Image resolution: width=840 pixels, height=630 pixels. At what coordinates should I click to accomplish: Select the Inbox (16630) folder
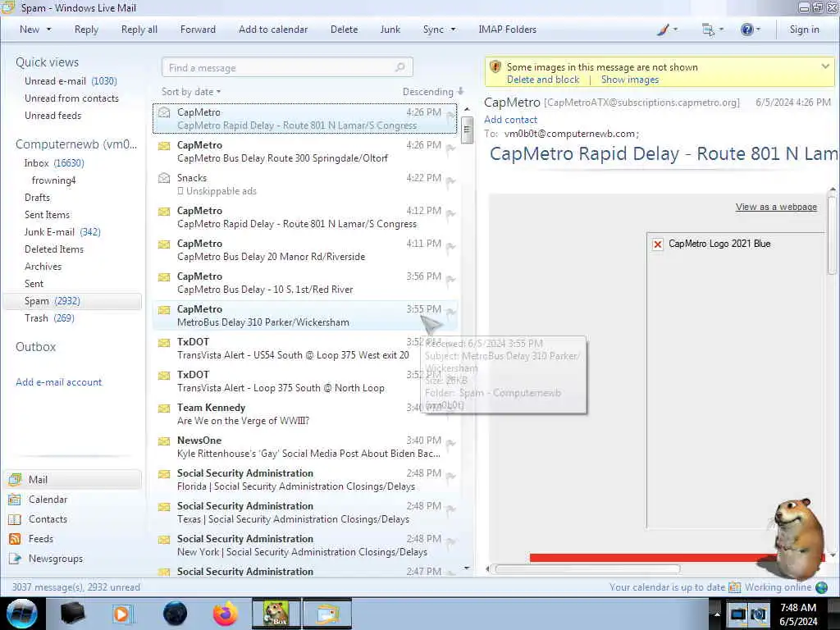click(x=53, y=163)
